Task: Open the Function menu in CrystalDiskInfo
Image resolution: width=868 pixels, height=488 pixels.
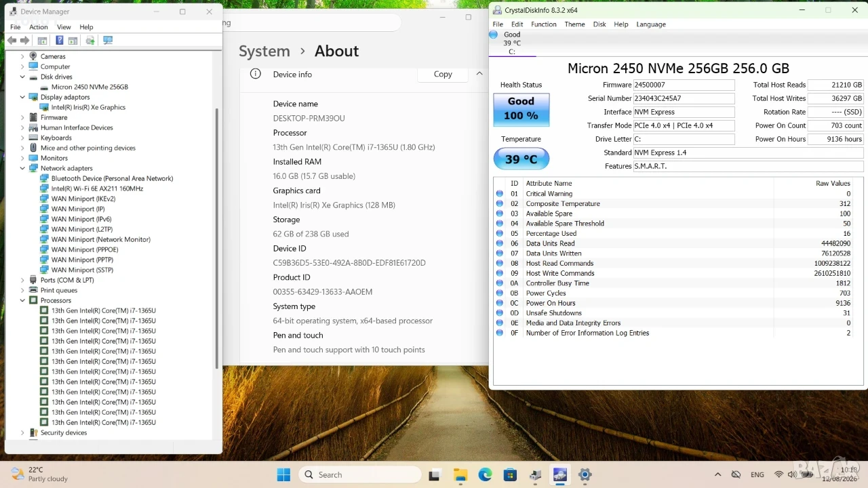Action: (x=544, y=24)
